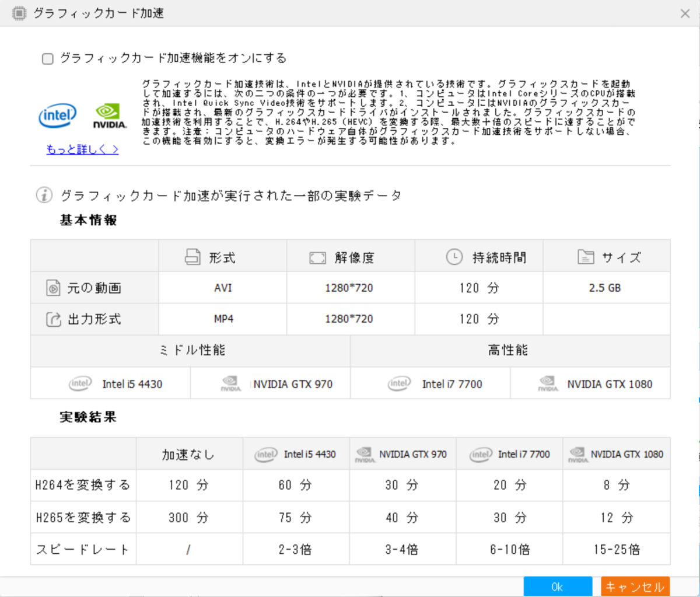The image size is (700, 597).
Task: Click the 2.5 GB size value
Action: [605, 288]
